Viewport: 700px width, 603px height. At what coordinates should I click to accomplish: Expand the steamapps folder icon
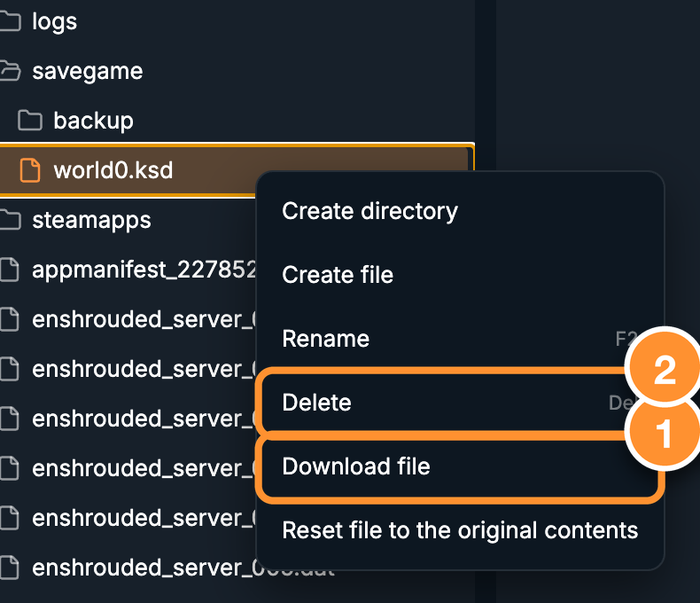click(10, 220)
